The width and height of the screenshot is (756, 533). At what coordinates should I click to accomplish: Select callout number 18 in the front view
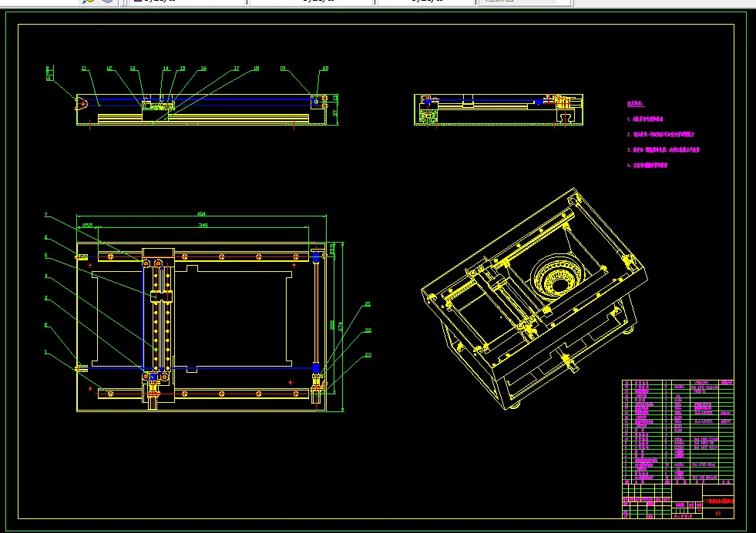coord(256,69)
